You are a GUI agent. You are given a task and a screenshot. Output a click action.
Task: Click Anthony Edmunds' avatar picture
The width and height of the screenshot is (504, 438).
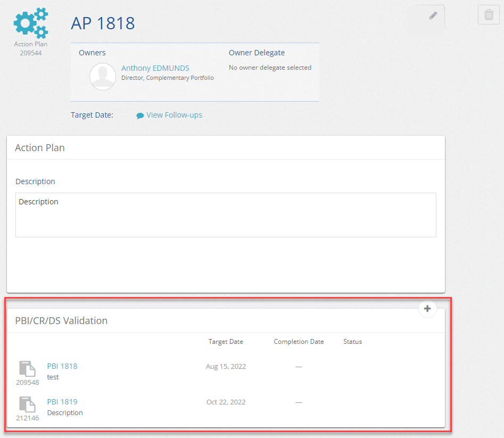(103, 77)
